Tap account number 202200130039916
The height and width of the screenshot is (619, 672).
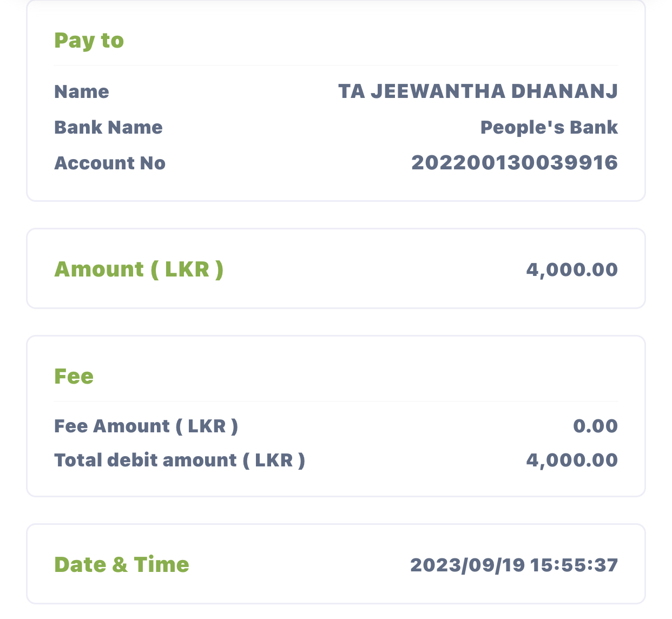click(x=514, y=163)
